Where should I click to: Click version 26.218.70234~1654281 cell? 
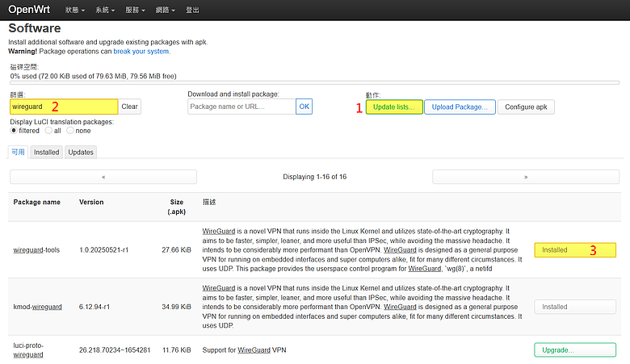click(x=115, y=350)
